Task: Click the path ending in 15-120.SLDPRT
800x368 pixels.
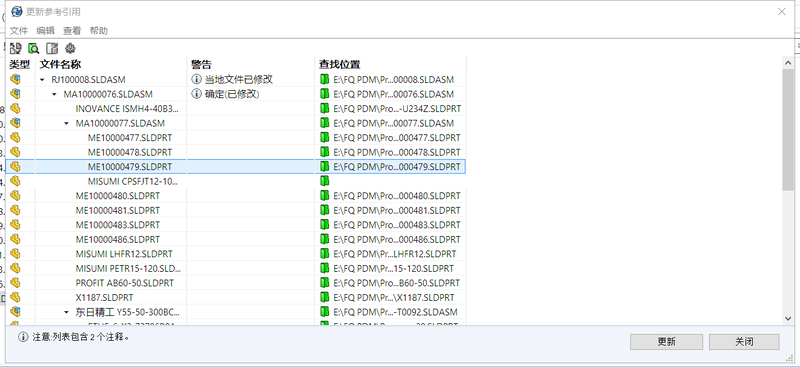Action: click(x=393, y=268)
